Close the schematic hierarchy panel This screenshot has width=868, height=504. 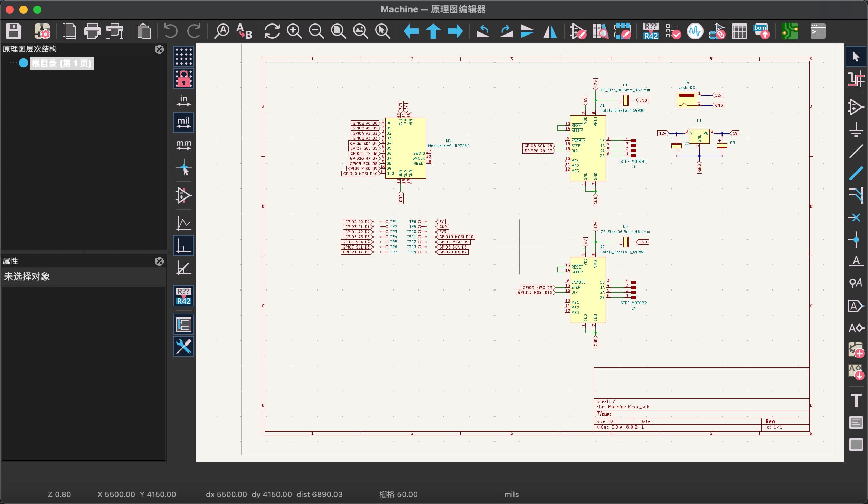click(159, 49)
